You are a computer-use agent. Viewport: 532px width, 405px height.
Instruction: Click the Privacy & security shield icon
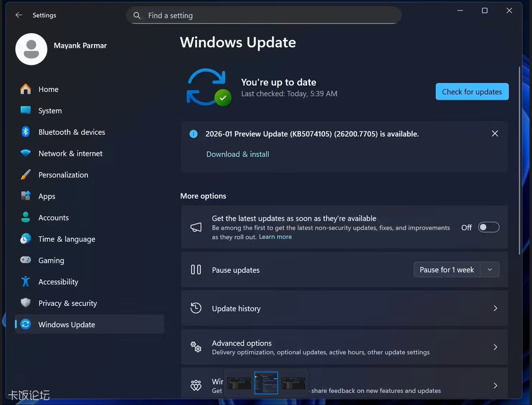click(26, 303)
